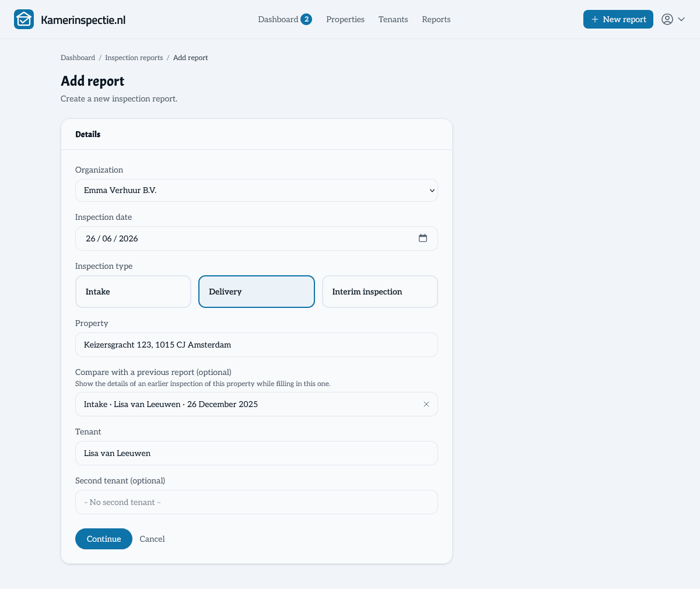The height and width of the screenshot is (589, 700).
Task: Open the Tenants nav item
Action: [393, 19]
